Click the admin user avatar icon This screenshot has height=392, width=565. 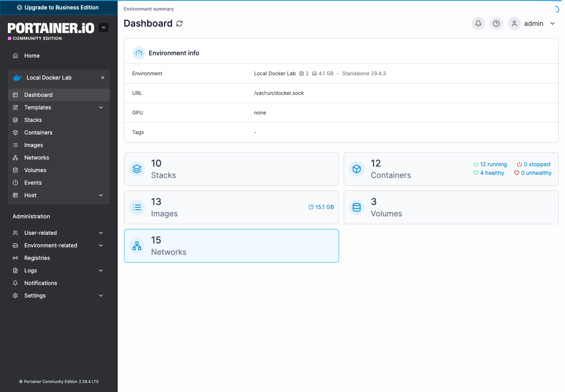click(514, 24)
